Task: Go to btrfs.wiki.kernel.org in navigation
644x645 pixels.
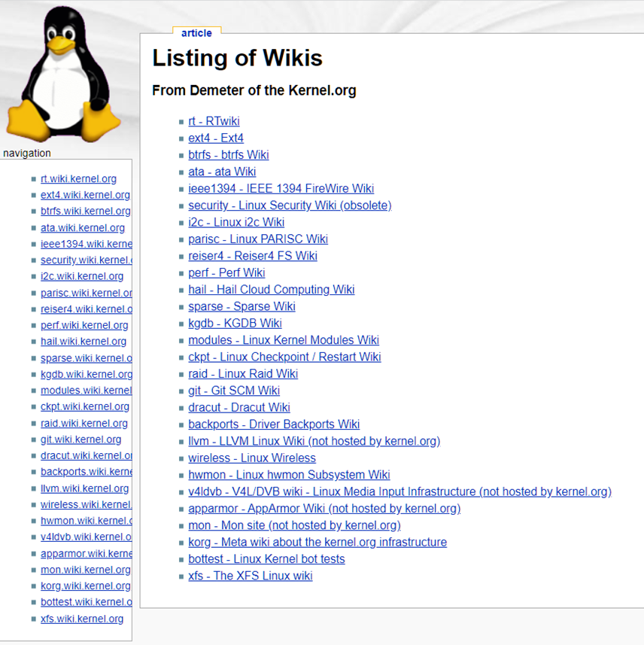Action: click(x=86, y=211)
